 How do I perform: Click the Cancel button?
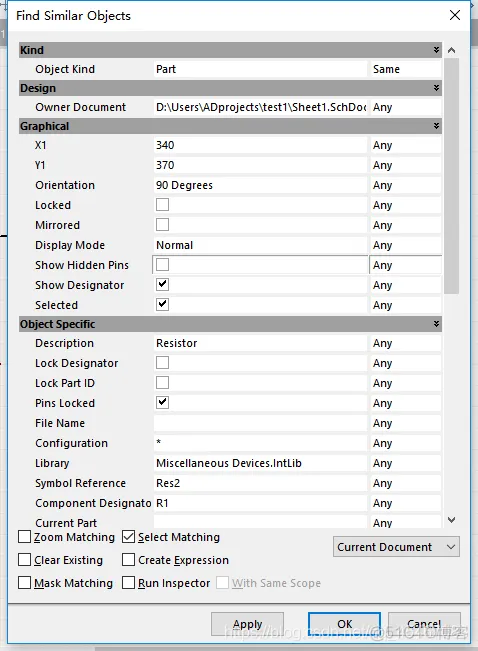click(424, 624)
